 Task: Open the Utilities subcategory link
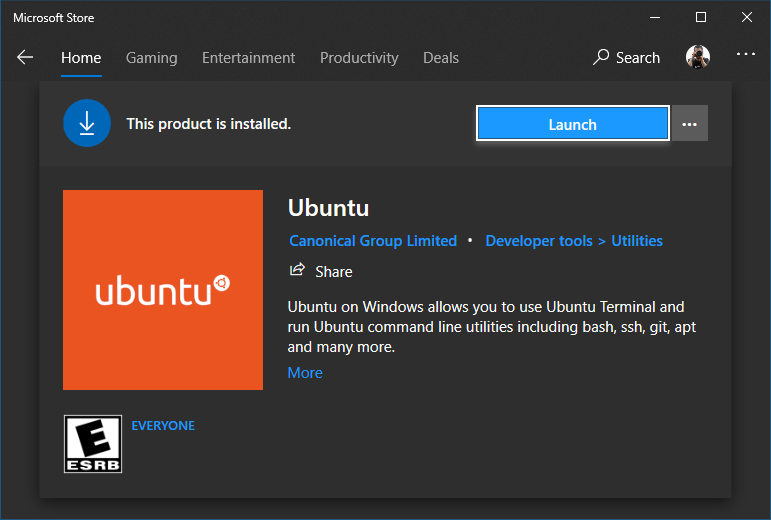point(637,241)
